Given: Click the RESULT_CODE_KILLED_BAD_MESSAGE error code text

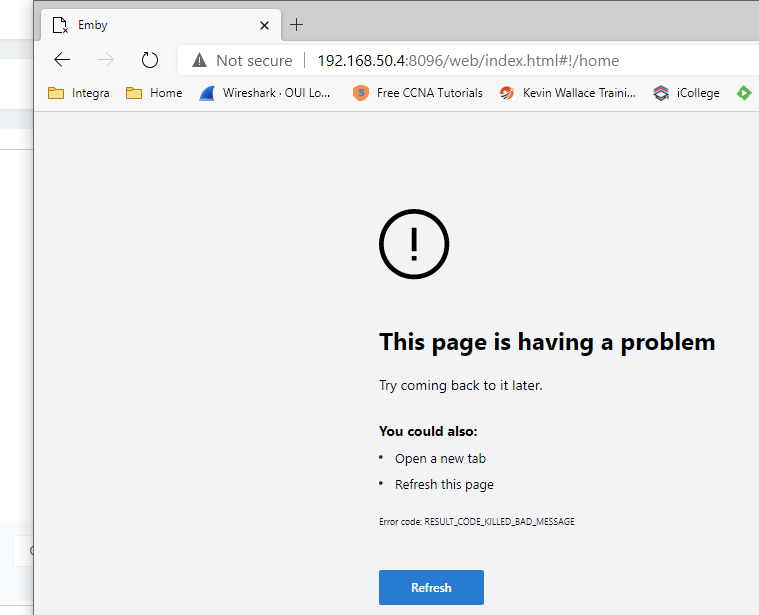Looking at the screenshot, I should 500,522.
